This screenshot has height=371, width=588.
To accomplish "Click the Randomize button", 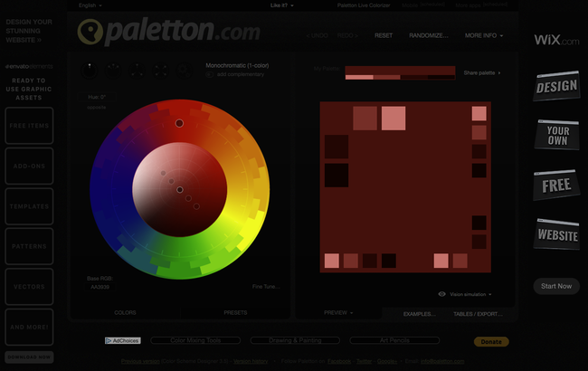I will point(429,35).
